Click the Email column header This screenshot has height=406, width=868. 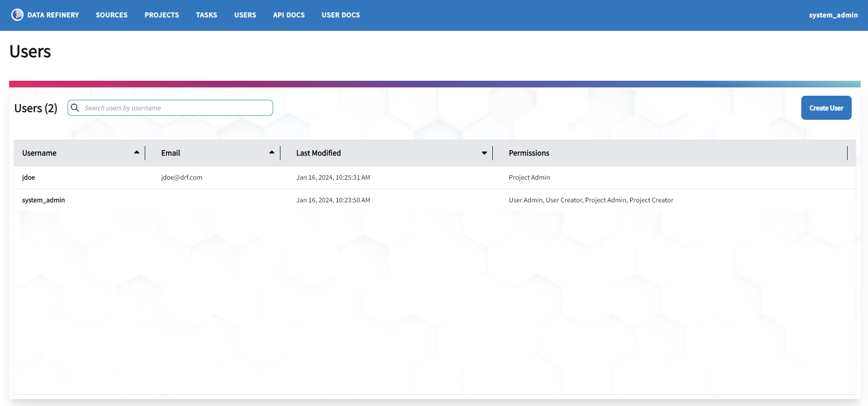pyautogui.click(x=171, y=153)
